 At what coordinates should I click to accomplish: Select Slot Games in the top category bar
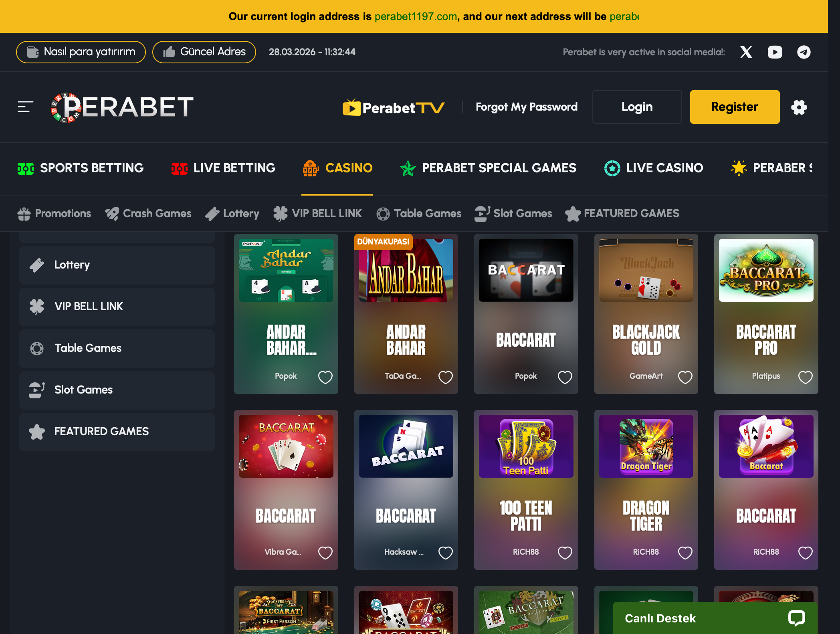[x=513, y=214]
